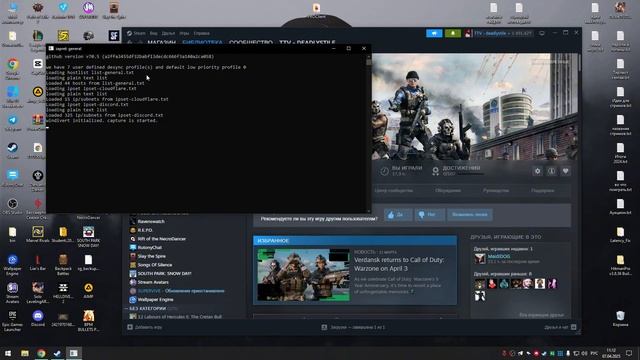
Task: Open the MadDOG friend entry in Steam
Action: point(506,259)
